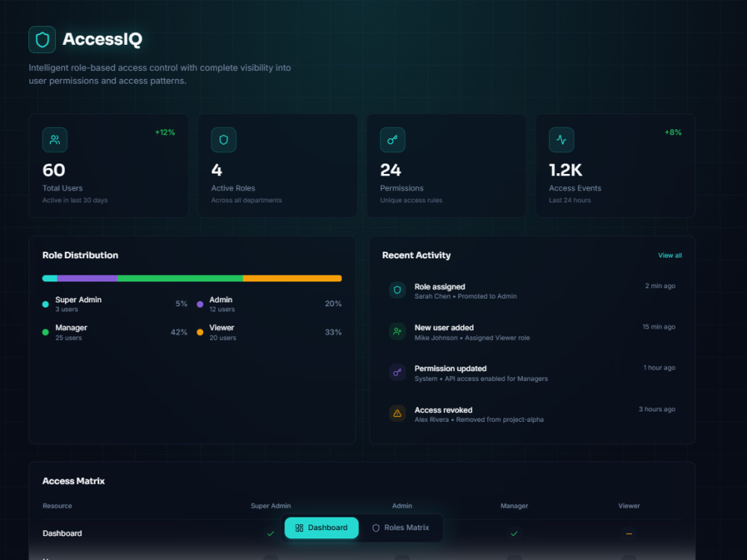This screenshot has height=560, width=747.
Task: Open the View all activity link
Action: [x=669, y=255]
